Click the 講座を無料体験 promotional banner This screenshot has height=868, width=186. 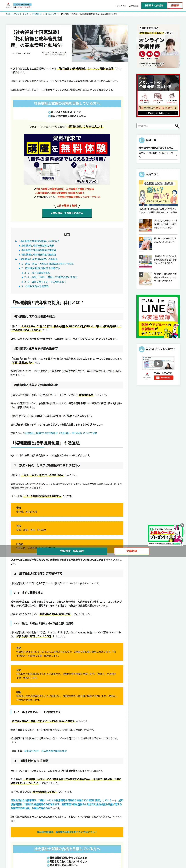click(67, 159)
